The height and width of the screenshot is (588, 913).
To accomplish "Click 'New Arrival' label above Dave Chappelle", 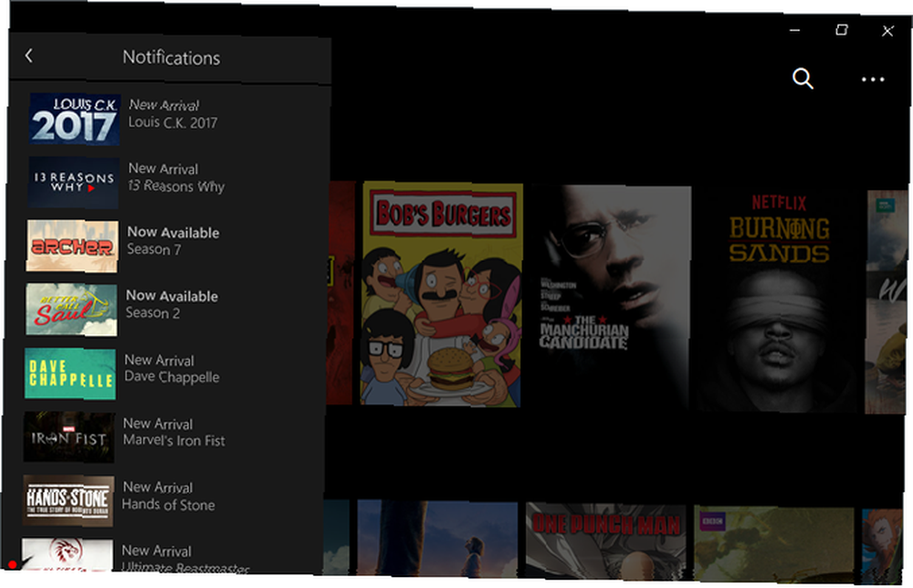I will 160,360.
